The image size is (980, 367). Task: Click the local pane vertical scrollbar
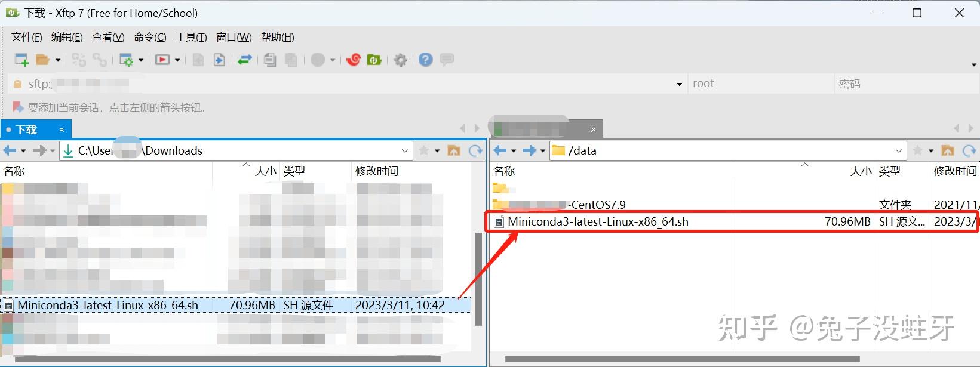[x=478, y=279]
